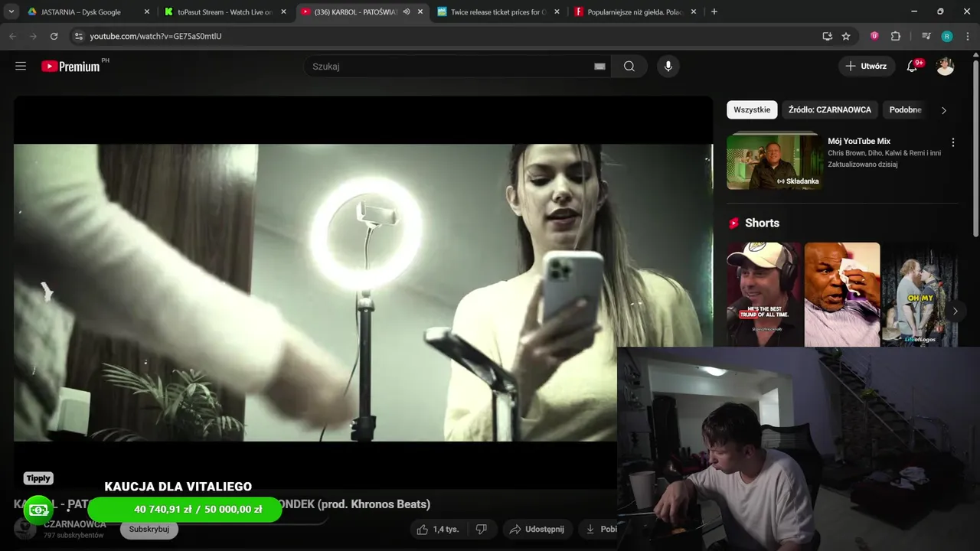Image resolution: width=980 pixels, height=551 pixels.
Task: Switch to the JASTARNIA – Dysk Google tab
Action: click(x=80, y=11)
